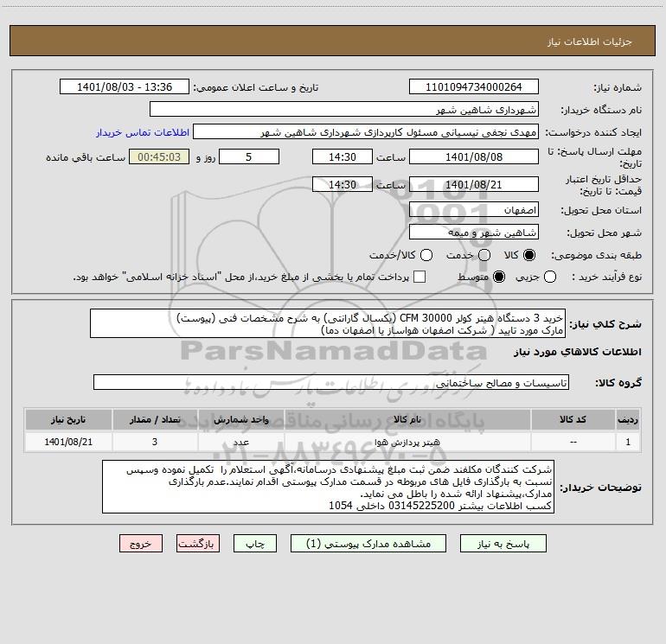The image size is (666, 644).
Task: Click the کد کالا column header
Action: tap(573, 420)
